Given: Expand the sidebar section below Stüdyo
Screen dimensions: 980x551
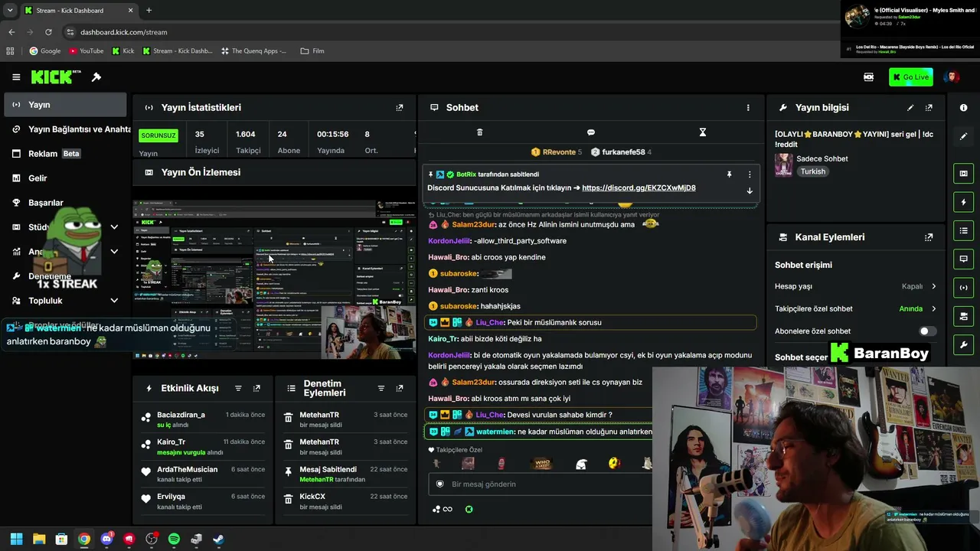Looking at the screenshot, I should pos(114,252).
